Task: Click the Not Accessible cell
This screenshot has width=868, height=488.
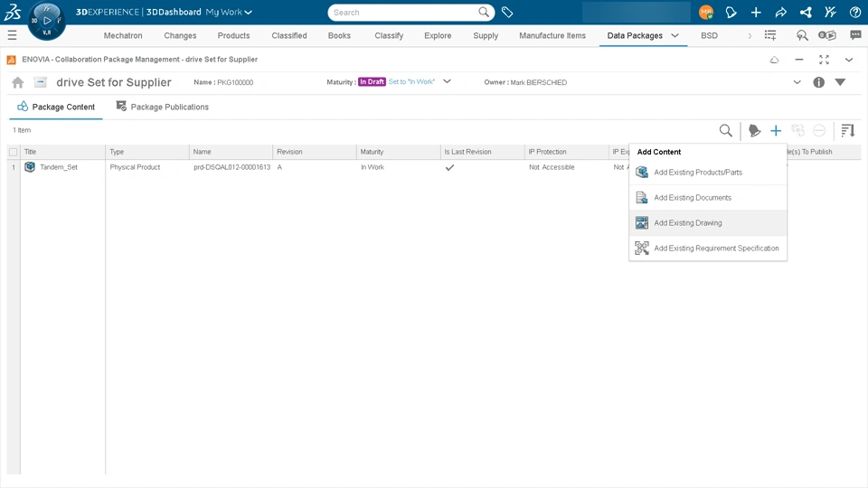Action: [552, 167]
